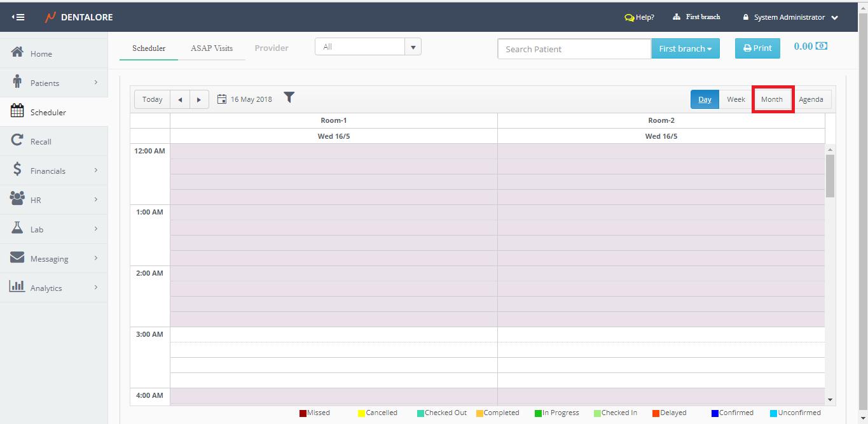Viewport: 868px width, 424px height.
Task: Switch scheduler to Week view
Action: [736, 99]
